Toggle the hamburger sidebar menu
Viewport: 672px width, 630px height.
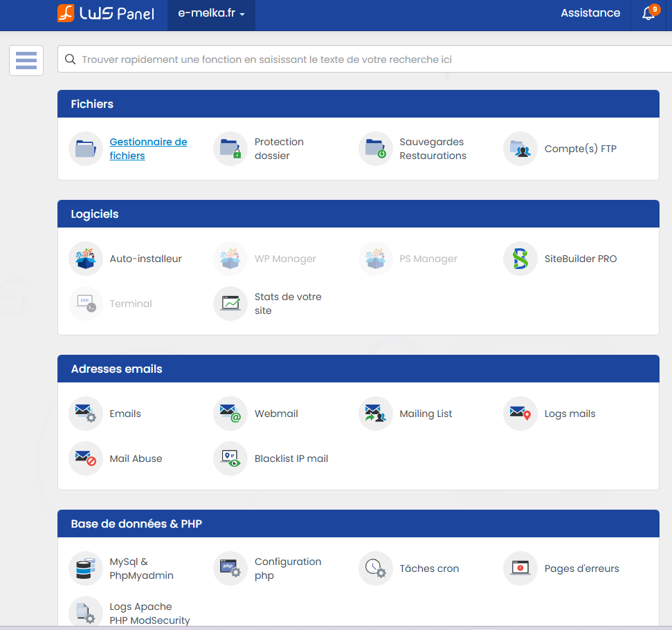click(26, 60)
